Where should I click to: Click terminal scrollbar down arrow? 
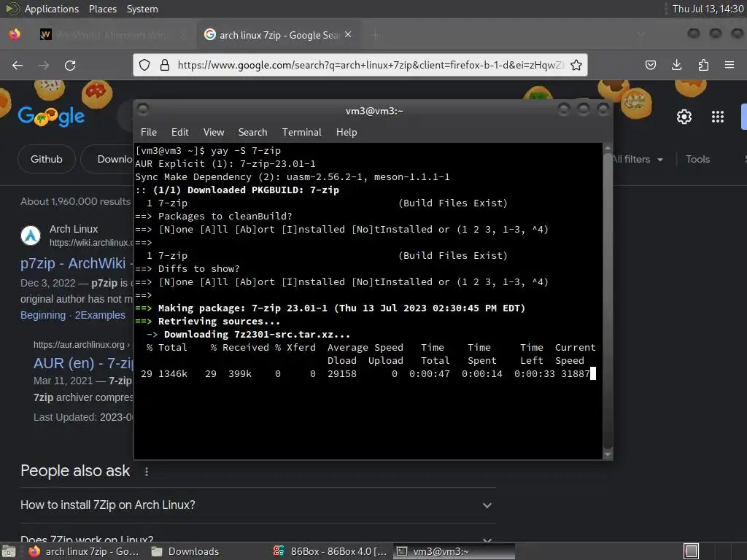click(x=608, y=454)
